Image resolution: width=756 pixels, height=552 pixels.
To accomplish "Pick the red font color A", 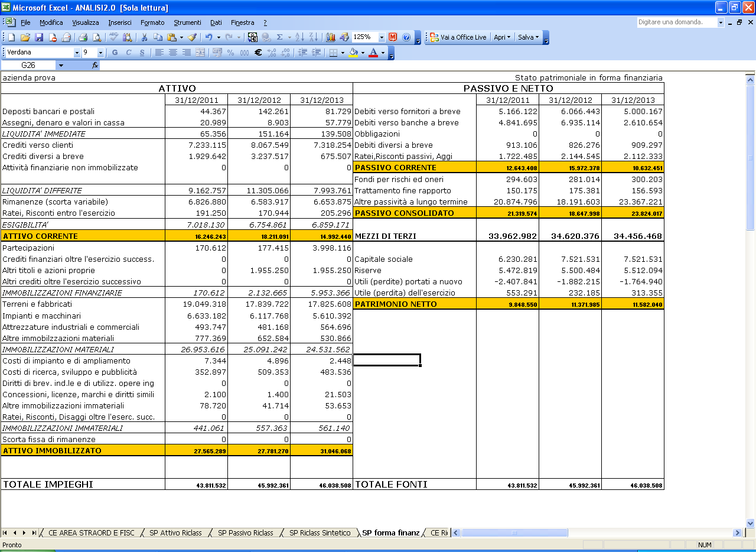I will 373,53.
